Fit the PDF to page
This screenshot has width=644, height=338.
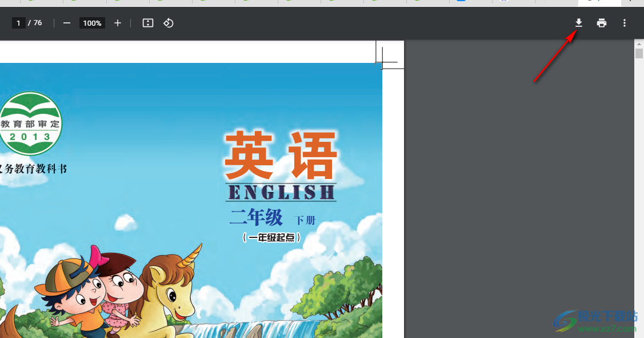[148, 23]
